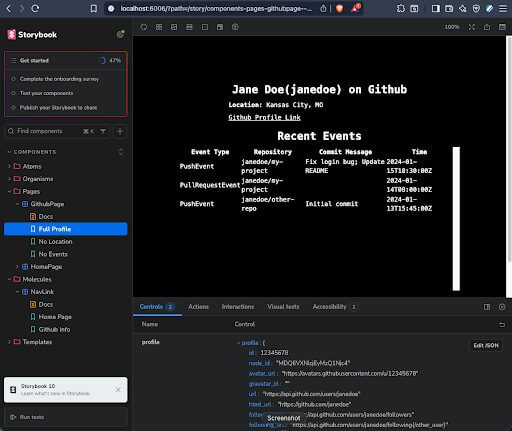Select Publish your Storybook to share item
The width and height of the screenshot is (512, 431).
[58, 108]
